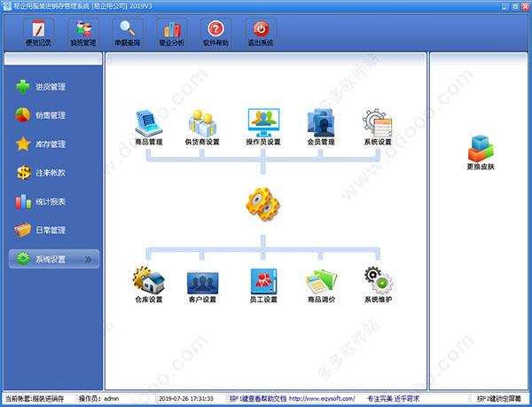Image resolution: width=532 pixels, height=407 pixels.
Task: Click the green plus 进货管理 icon
Action: tap(23, 87)
